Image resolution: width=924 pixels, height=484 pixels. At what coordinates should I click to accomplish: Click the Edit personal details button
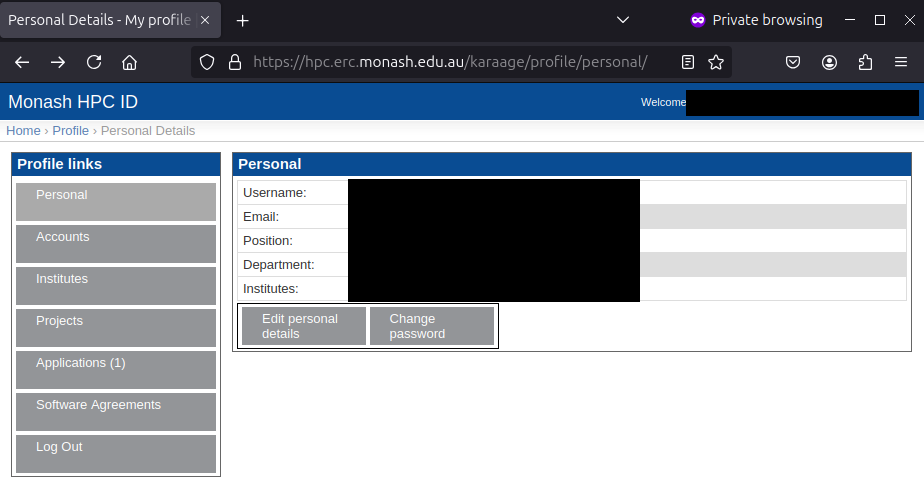tap(303, 326)
